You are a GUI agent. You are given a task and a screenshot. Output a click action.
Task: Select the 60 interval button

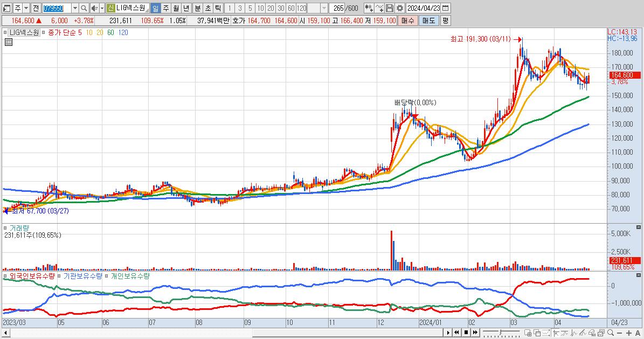[291, 8]
